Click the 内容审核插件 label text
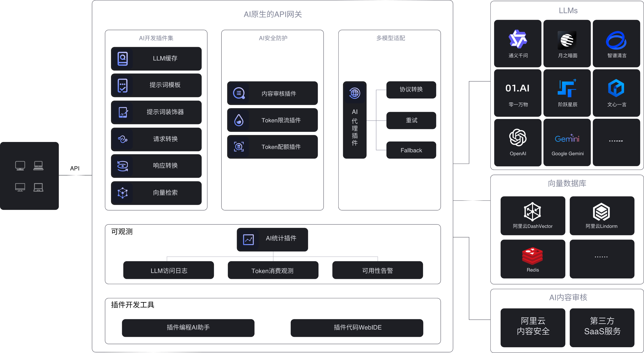The height and width of the screenshot is (353, 644). pyautogui.click(x=279, y=94)
